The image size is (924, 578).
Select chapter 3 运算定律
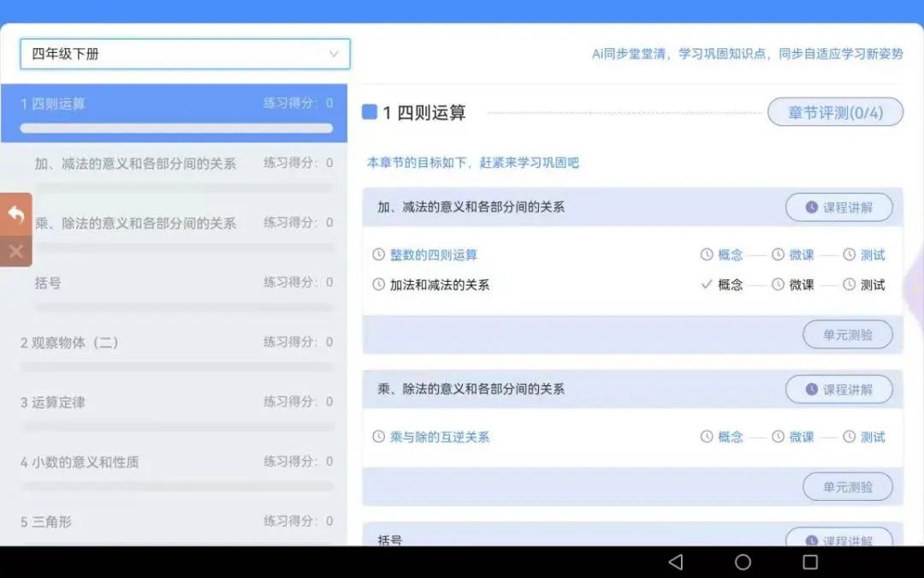[x=53, y=402]
